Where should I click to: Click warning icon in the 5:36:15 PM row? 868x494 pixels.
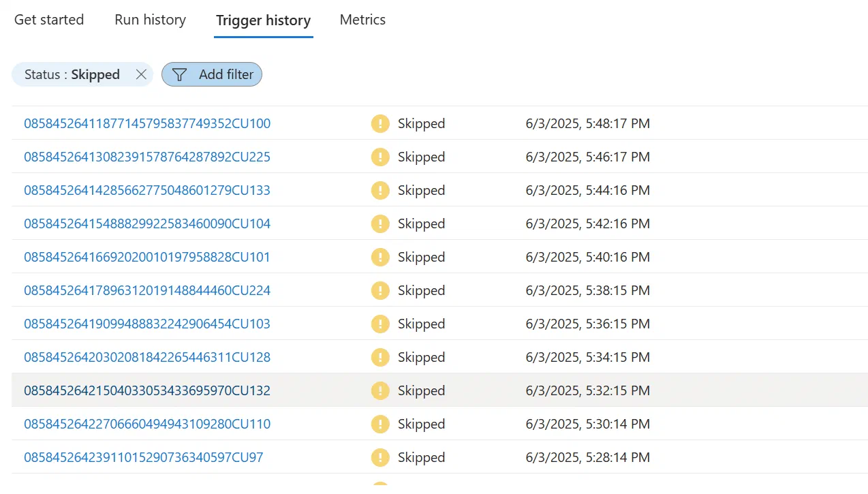(x=380, y=324)
